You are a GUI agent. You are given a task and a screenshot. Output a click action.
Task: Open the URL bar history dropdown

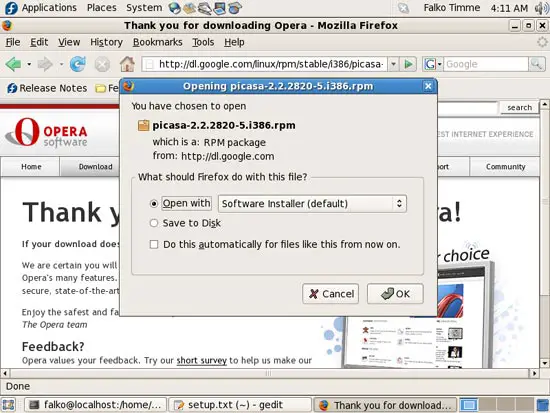(393, 64)
